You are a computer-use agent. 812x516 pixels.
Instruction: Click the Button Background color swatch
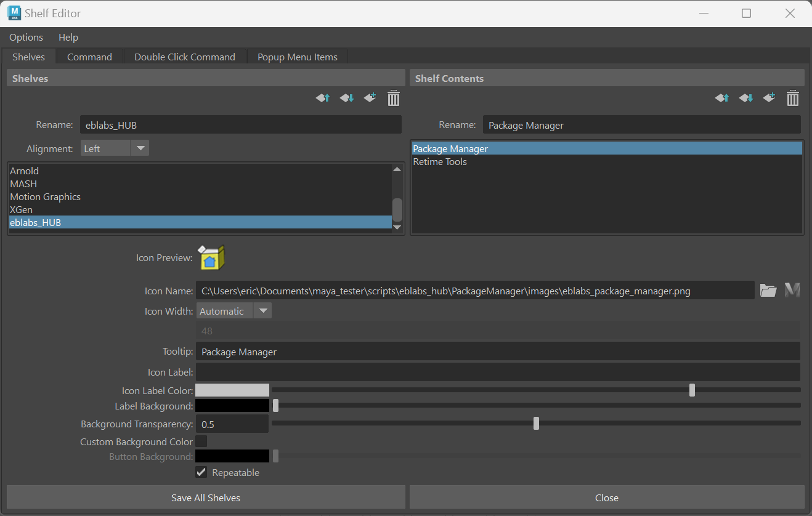pyautogui.click(x=232, y=456)
